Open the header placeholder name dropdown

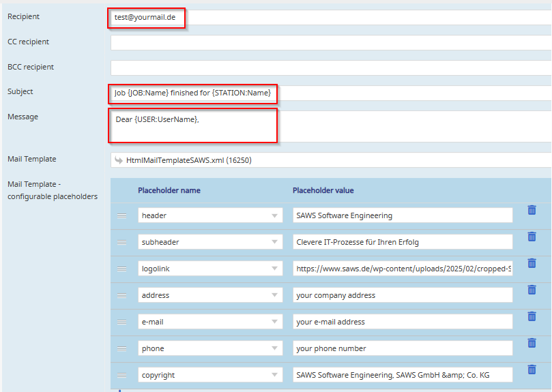tap(274, 215)
